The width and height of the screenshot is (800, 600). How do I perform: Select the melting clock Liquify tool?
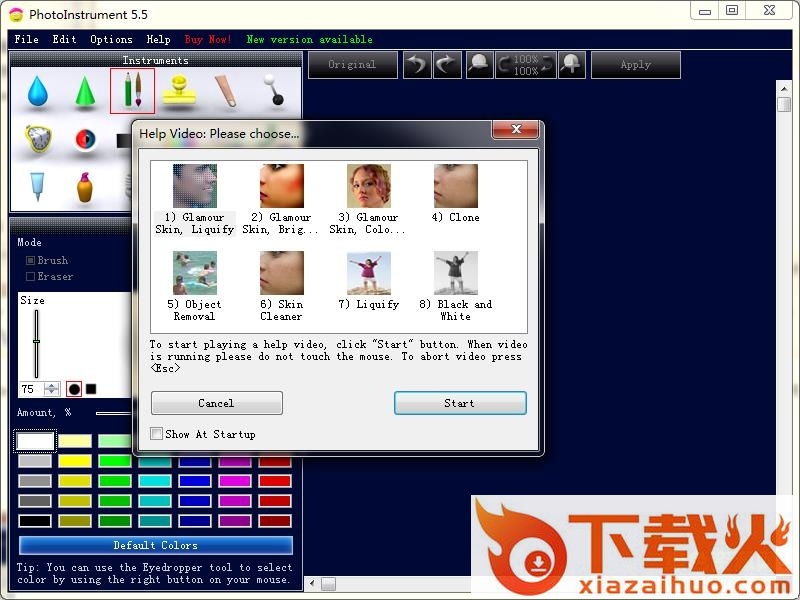[39, 138]
